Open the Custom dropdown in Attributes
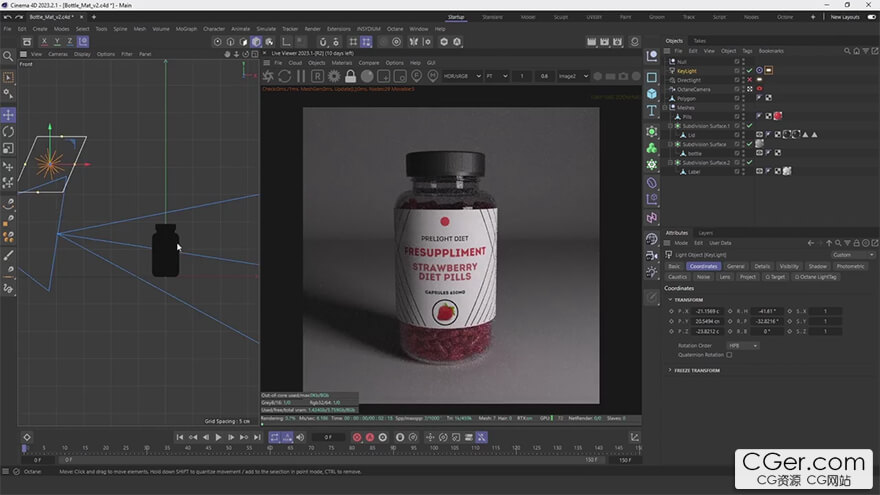Image resolution: width=880 pixels, height=495 pixels. [x=853, y=255]
